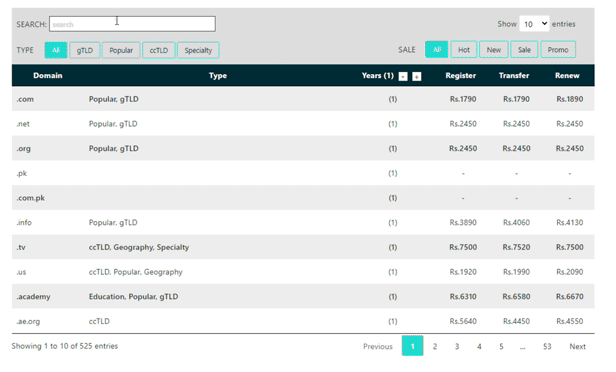Show Hot sale domains
The image size is (616, 372).
pyautogui.click(x=464, y=50)
